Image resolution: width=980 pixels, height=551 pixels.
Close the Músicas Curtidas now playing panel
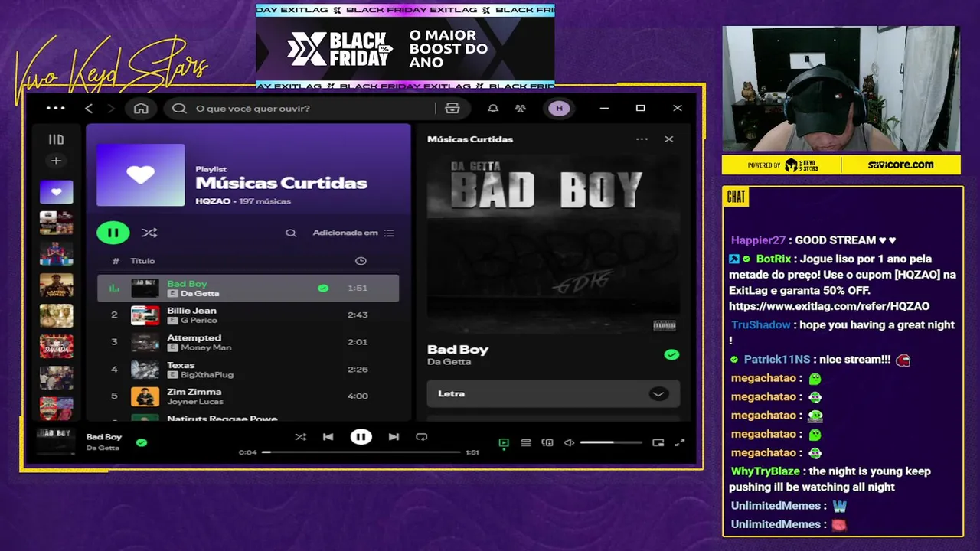click(x=669, y=139)
